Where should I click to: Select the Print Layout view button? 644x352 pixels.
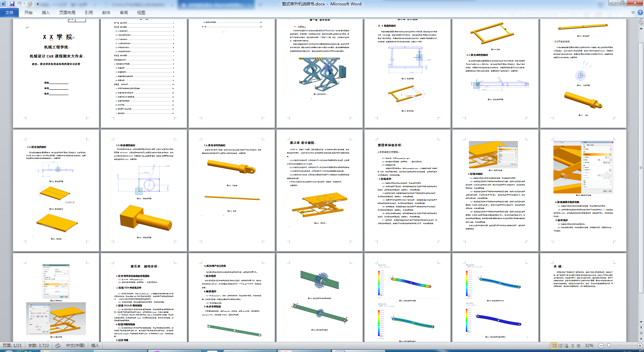(x=554, y=346)
